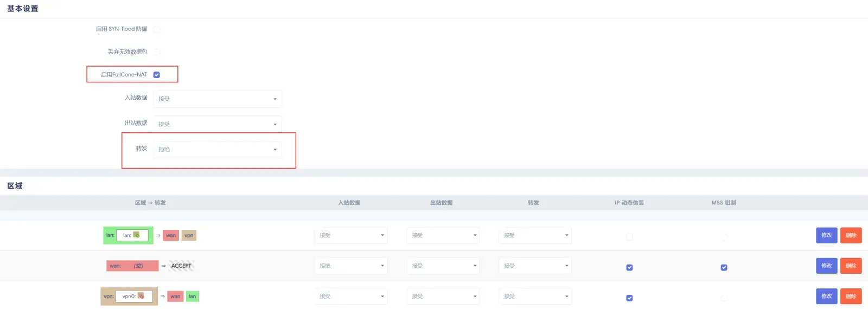The height and width of the screenshot is (309, 868).
Task: Enable SYN-flood 防御 checkbox
Action: click(157, 29)
